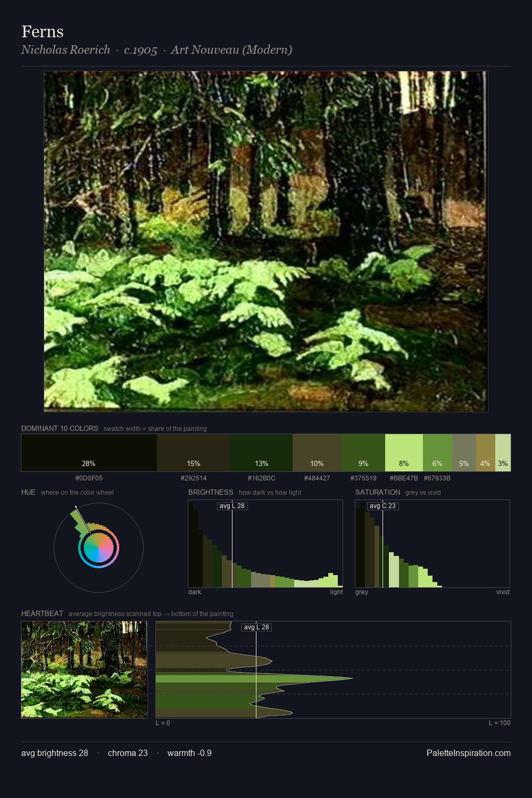Select the 6% medium green swatch
Viewport: 532px width, 798px height.
click(437, 453)
